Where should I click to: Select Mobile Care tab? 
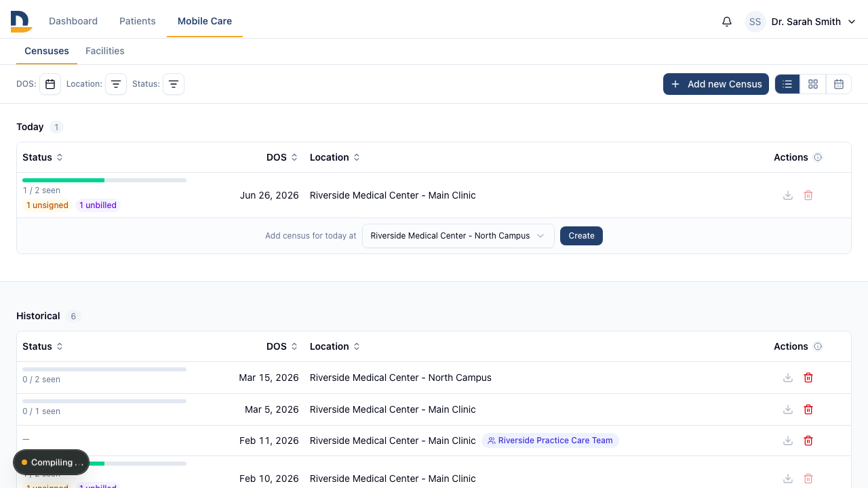(205, 21)
